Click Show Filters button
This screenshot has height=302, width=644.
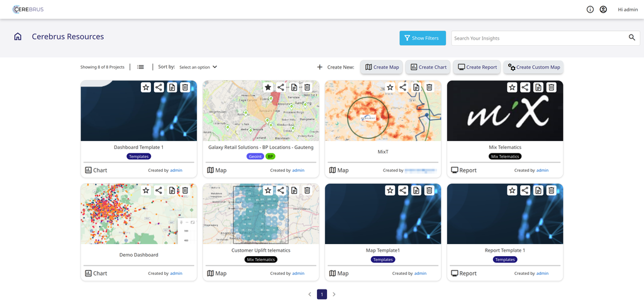[423, 38]
